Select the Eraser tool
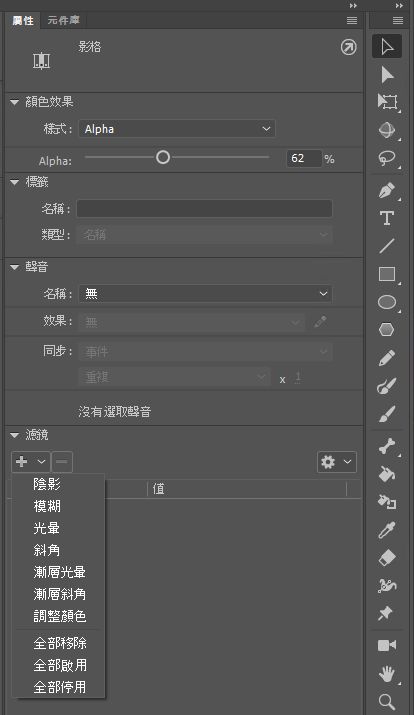 coord(387,558)
